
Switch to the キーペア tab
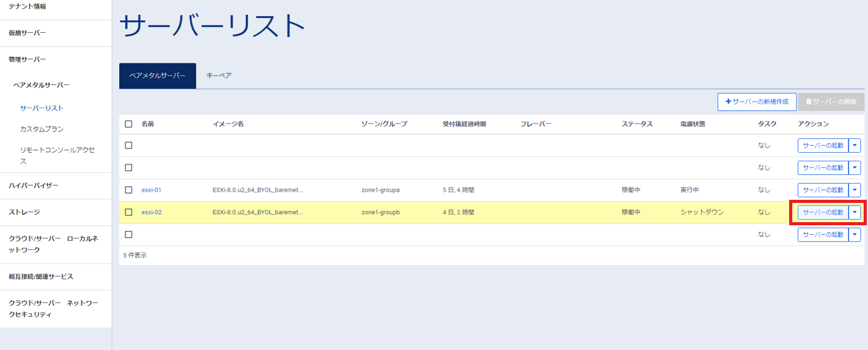(219, 76)
